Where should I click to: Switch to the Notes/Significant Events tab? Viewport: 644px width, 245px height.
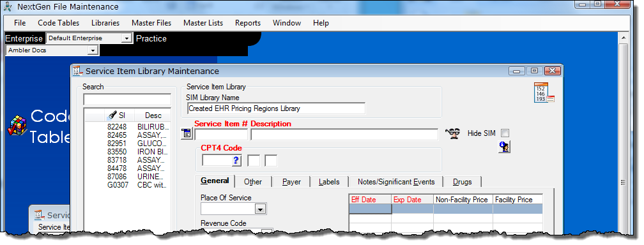pos(396,182)
